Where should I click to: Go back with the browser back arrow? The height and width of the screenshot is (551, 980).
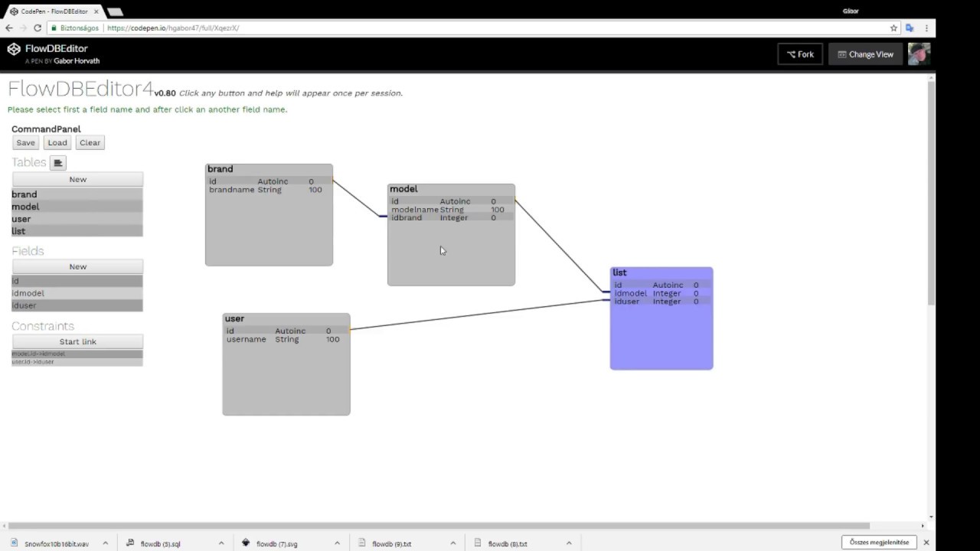coord(9,28)
